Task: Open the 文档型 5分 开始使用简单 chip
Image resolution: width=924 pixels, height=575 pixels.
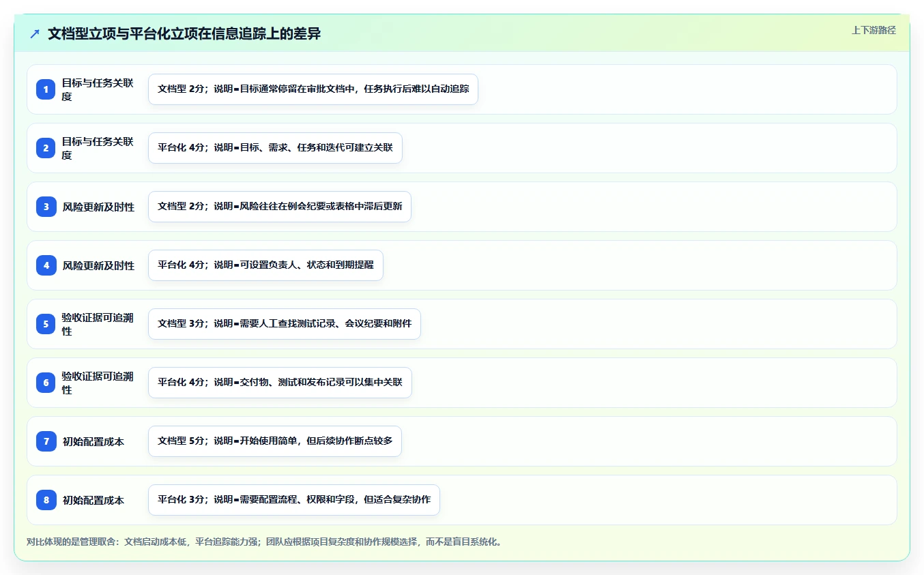Action: point(275,441)
